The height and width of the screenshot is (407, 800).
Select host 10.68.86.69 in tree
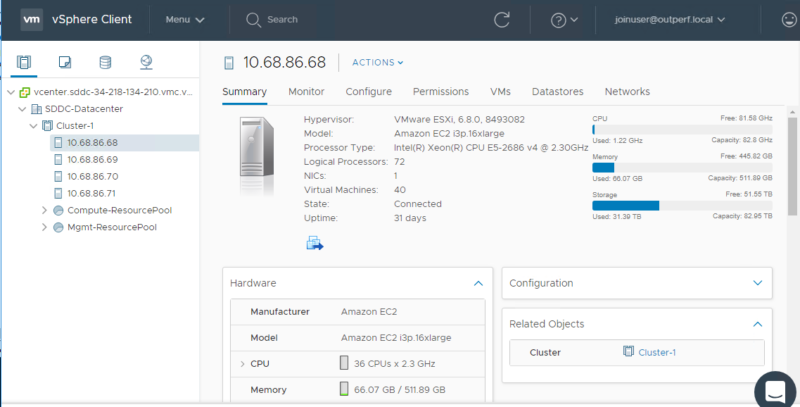[x=92, y=160]
